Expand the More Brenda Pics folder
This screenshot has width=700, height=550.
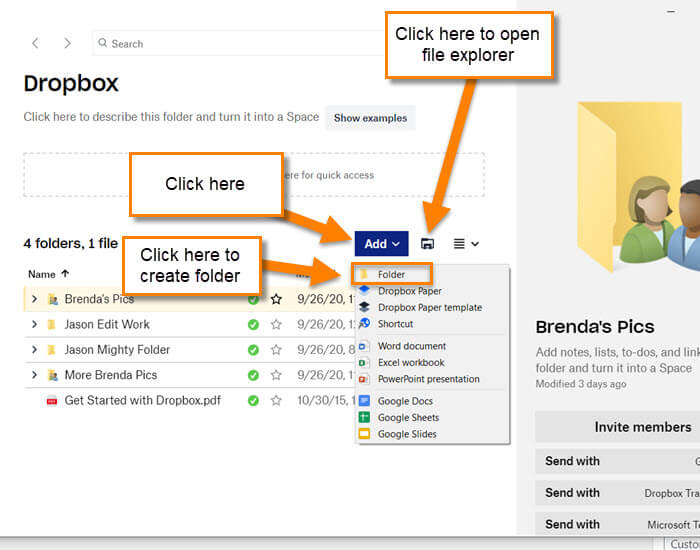(34, 375)
